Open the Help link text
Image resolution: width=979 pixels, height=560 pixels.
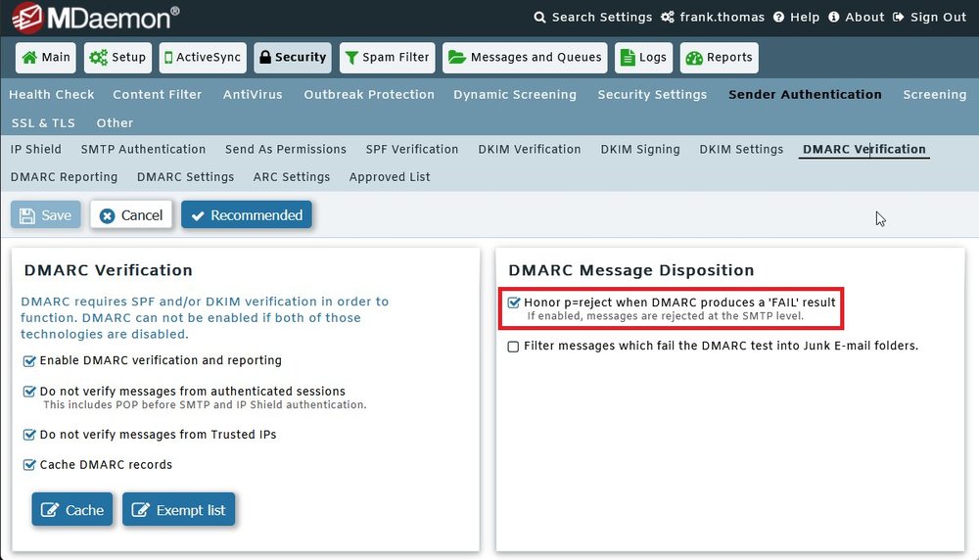tap(805, 18)
